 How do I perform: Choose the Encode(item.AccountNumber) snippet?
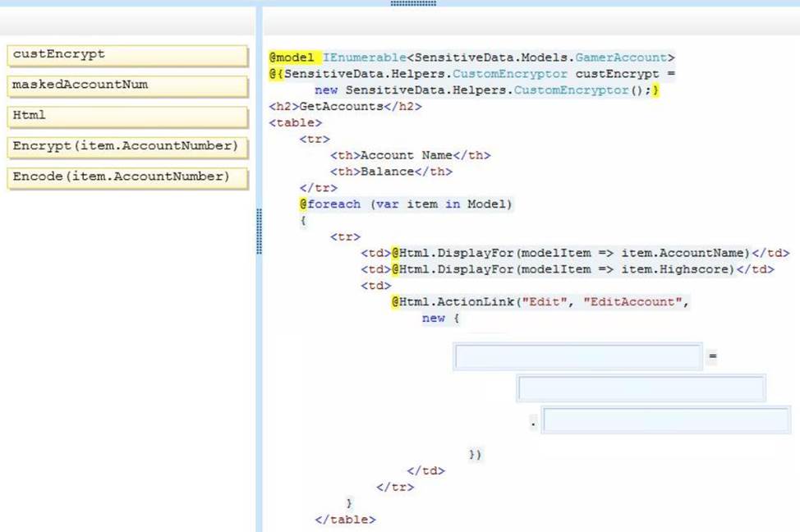point(127,178)
